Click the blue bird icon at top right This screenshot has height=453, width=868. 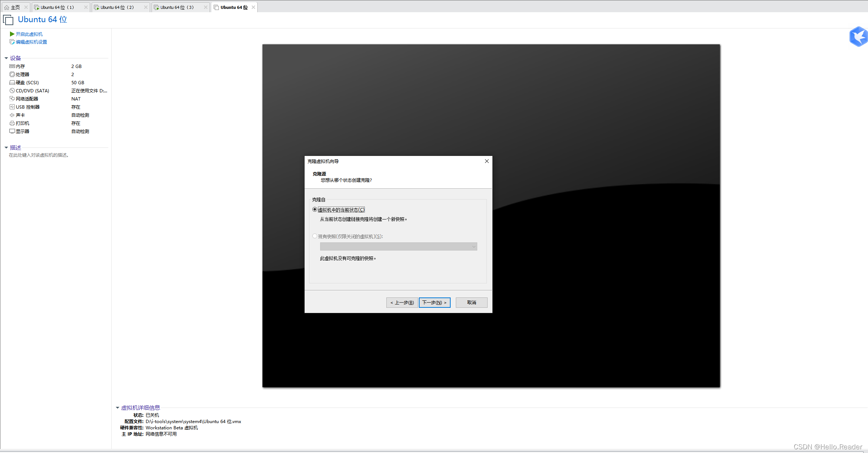(858, 37)
